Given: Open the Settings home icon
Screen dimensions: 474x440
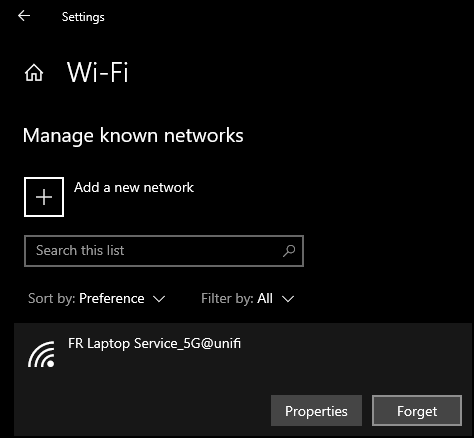Looking at the screenshot, I should pos(34,73).
